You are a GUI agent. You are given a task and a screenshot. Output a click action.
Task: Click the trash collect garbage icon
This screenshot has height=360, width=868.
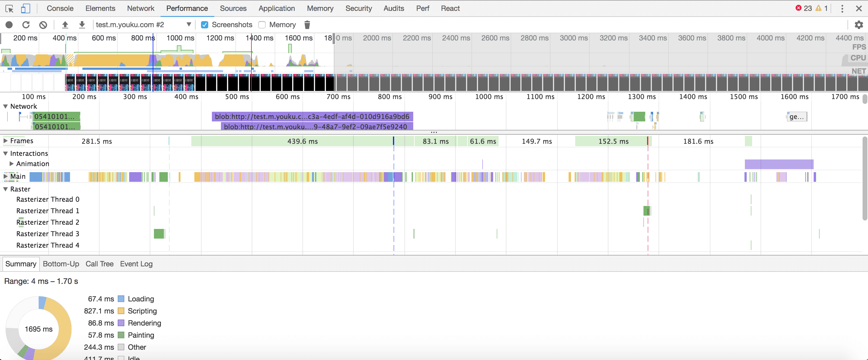[307, 24]
